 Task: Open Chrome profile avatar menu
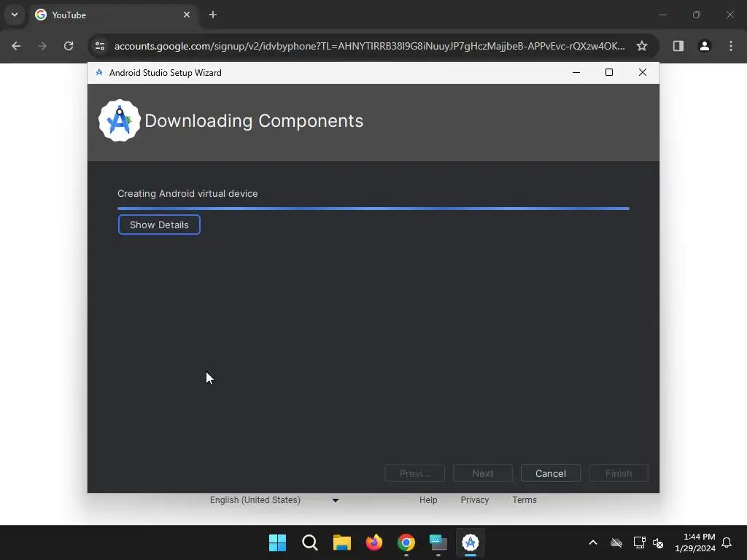704,46
